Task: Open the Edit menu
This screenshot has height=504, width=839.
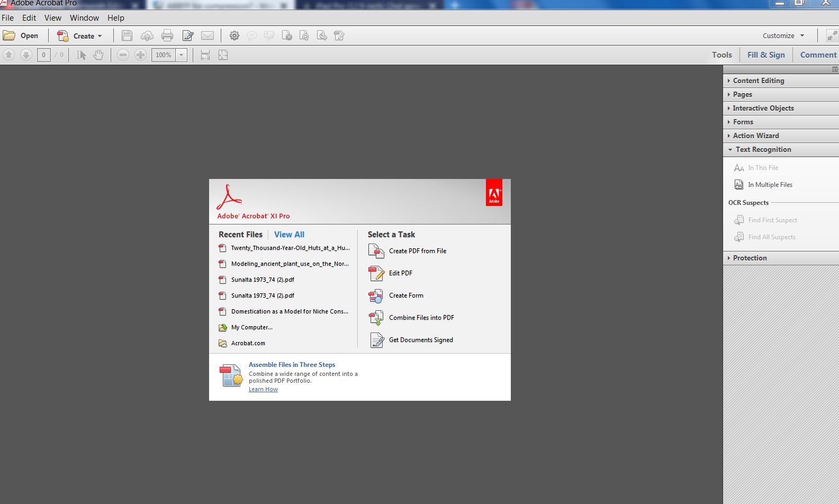Action: (x=29, y=18)
